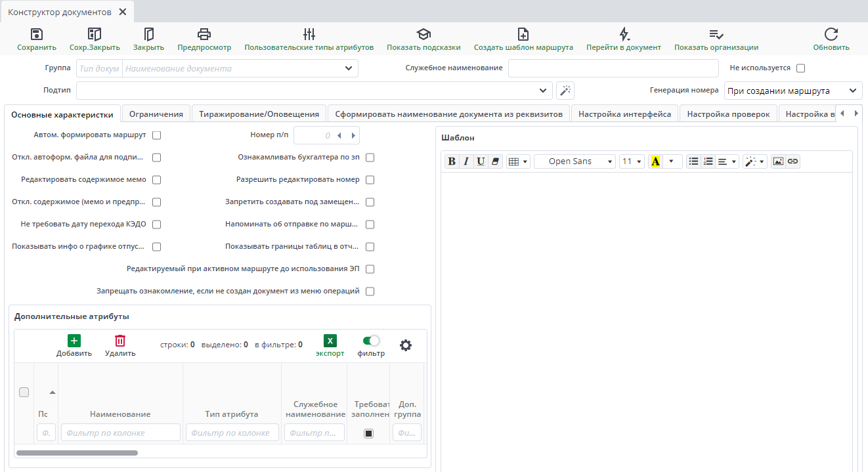Enable the Не используется checkbox
Viewport: 868px width, 472px height.
(x=800, y=68)
